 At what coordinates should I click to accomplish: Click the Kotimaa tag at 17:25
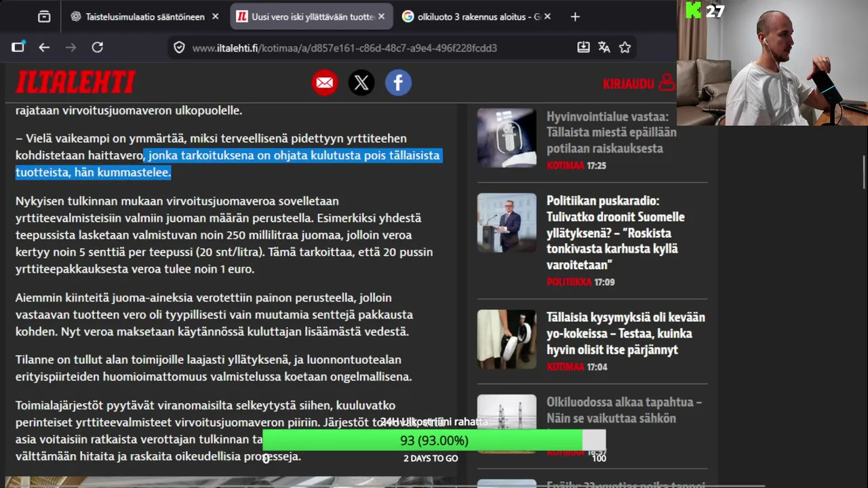(x=565, y=165)
